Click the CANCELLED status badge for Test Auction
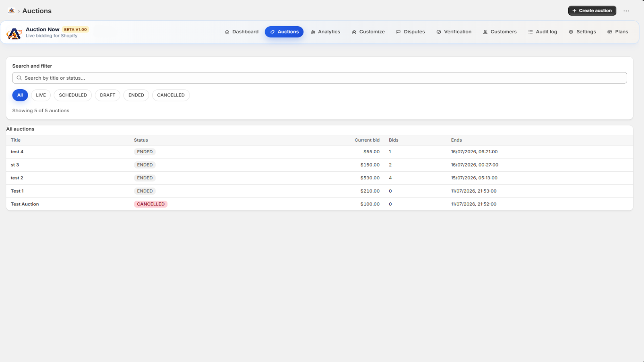The height and width of the screenshot is (362, 644). (151, 204)
